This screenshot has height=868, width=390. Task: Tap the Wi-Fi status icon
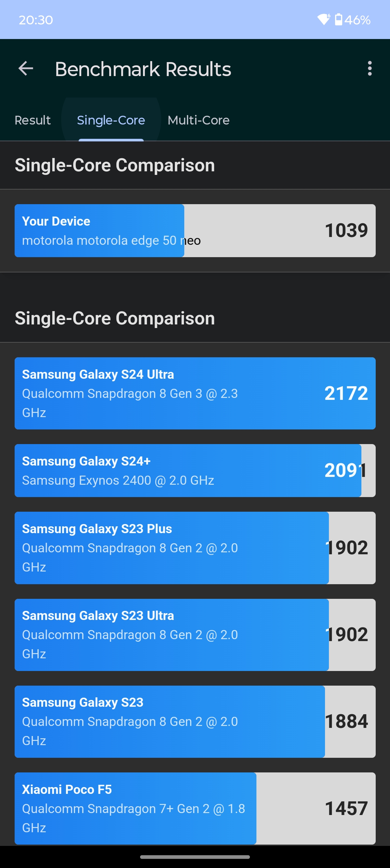coord(324,20)
